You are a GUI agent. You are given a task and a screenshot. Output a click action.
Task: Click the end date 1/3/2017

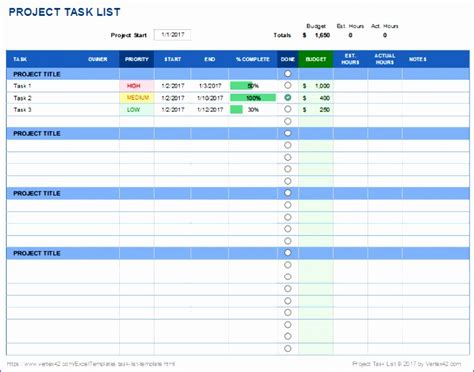tap(210, 86)
